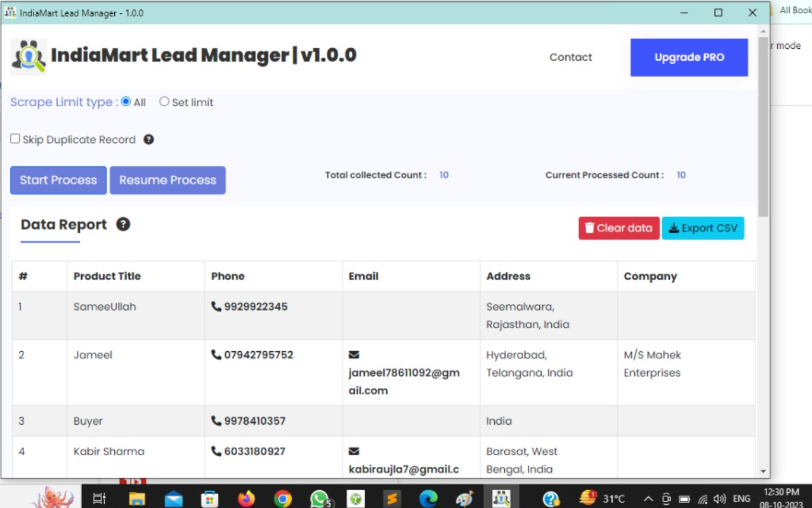Open the help question-mark taskbar icon
The width and height of the screenshot is (812, 508).
(551, 498)
